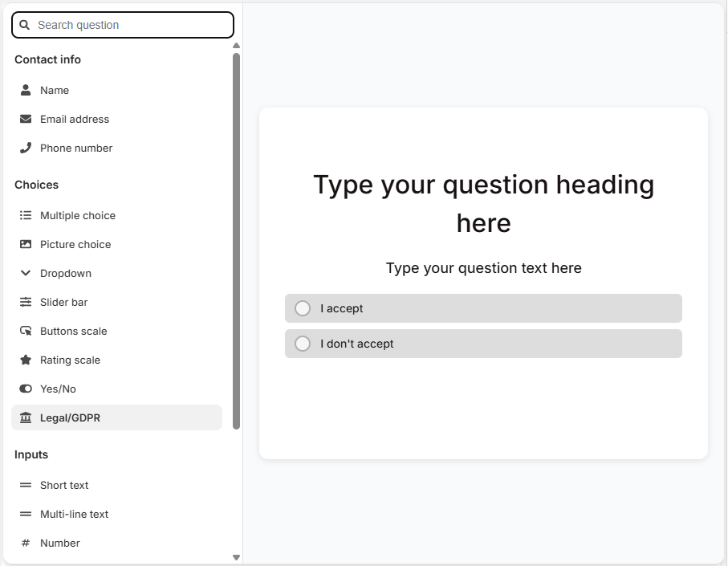Select the Phone number icon

coord(26,148)
